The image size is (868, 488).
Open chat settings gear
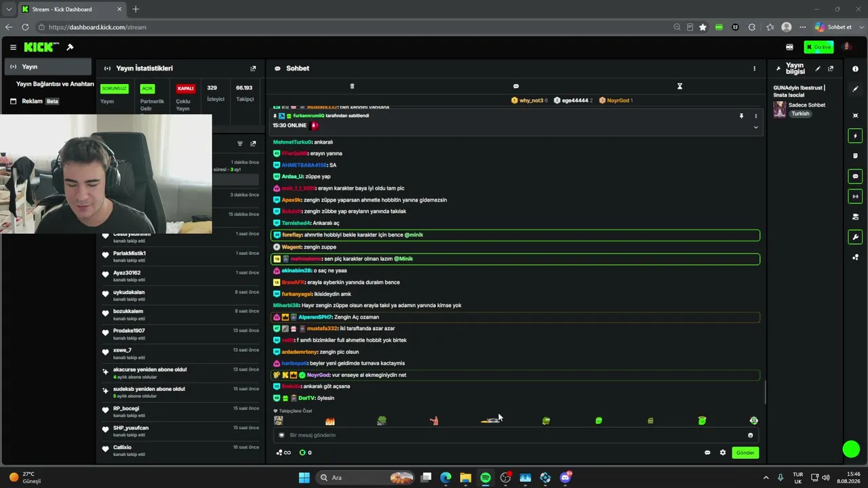(723, 453)
